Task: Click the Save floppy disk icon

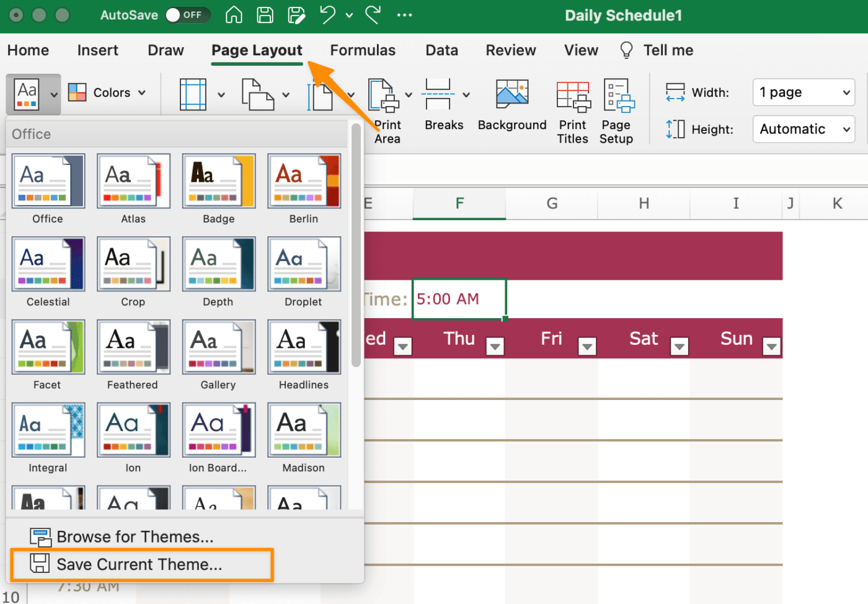Action: click(265, 15)
